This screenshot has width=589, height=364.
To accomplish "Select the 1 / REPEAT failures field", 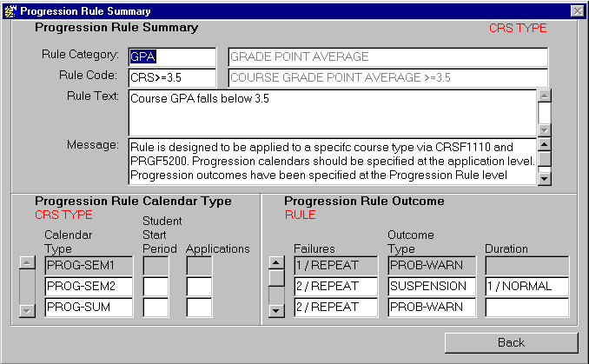I will coord(336,265).
